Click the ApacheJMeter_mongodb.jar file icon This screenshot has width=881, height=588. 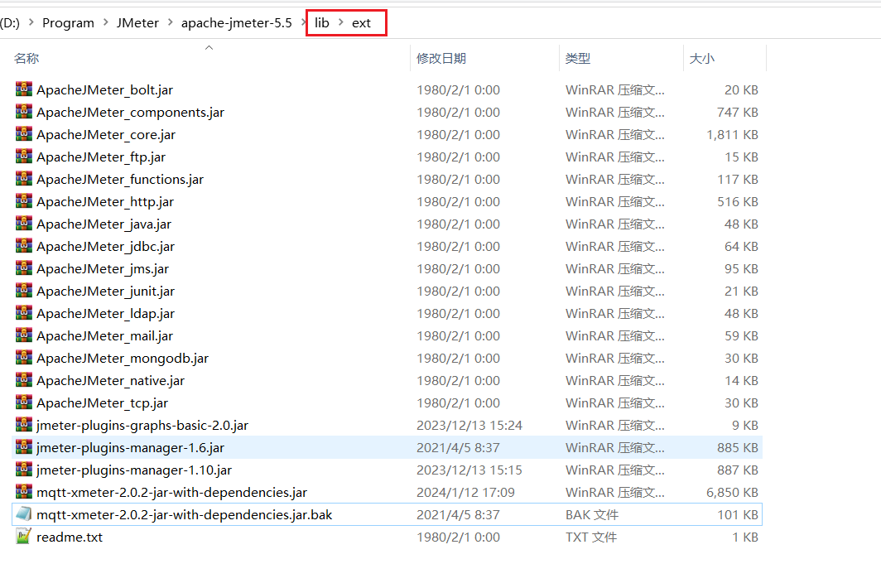(x=23, y=358)
